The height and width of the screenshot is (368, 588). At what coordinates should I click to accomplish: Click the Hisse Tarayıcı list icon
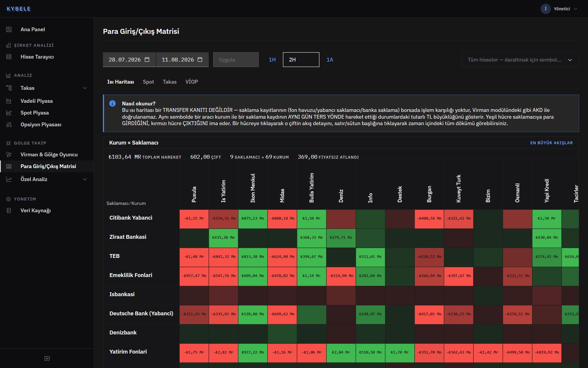point(9,57)
